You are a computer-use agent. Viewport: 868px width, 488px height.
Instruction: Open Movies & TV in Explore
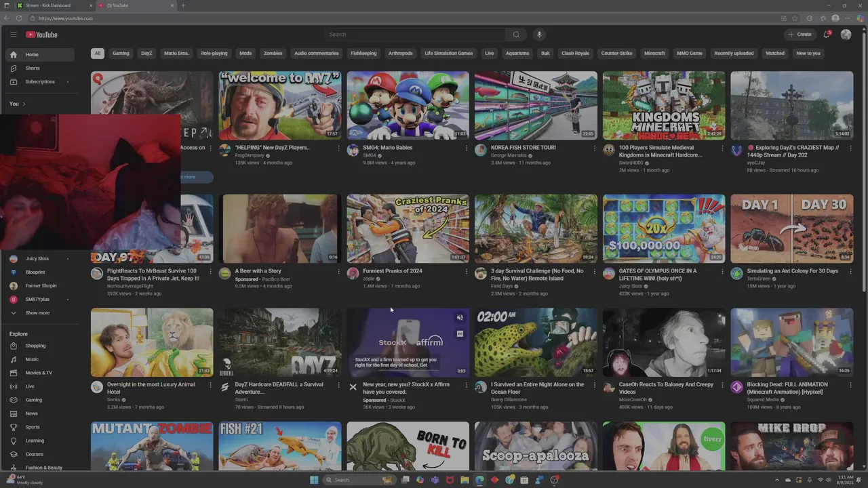41,373
